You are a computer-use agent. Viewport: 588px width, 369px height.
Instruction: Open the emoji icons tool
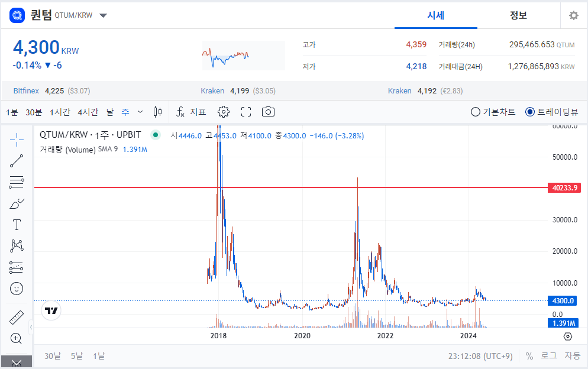point(17,289)
